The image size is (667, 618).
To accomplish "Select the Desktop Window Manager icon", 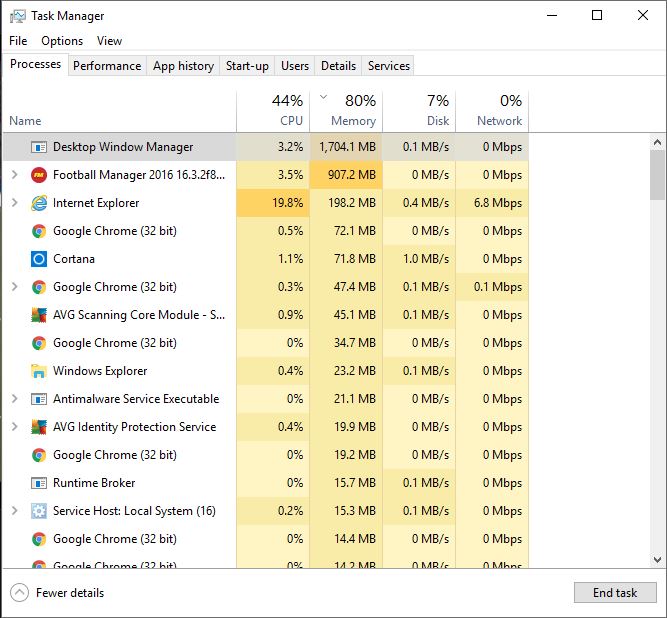I will (x=39, y=147).
